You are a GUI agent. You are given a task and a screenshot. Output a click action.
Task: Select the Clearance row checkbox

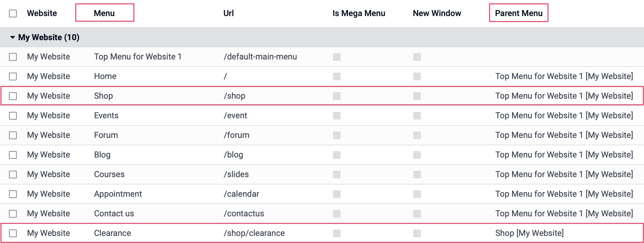click(13, 233)
